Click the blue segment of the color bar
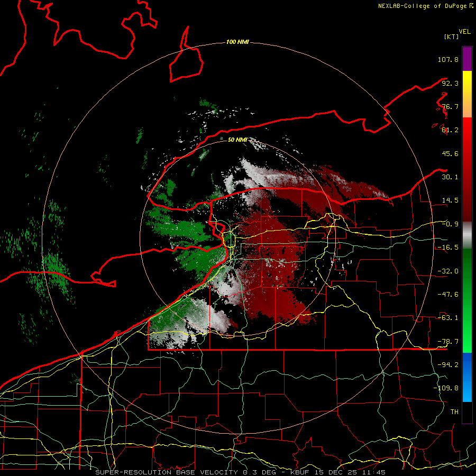The image size is (476, 476). coord(467,377)
